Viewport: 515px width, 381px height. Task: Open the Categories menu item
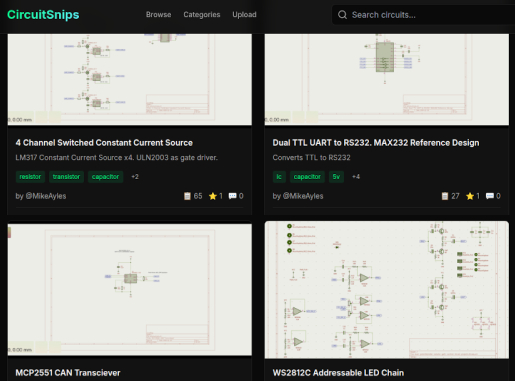coord(202,15)
